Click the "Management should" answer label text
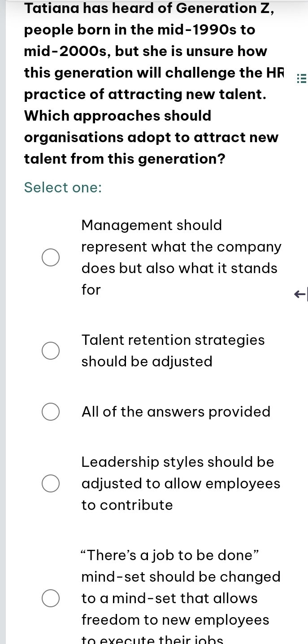Screen dimensions: 308x644 (152, 225)
